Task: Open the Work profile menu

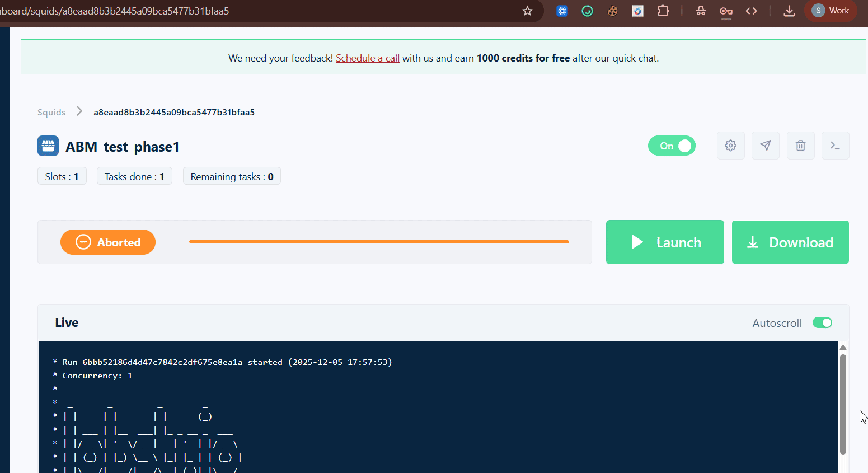Action: (x=831, y=11)
